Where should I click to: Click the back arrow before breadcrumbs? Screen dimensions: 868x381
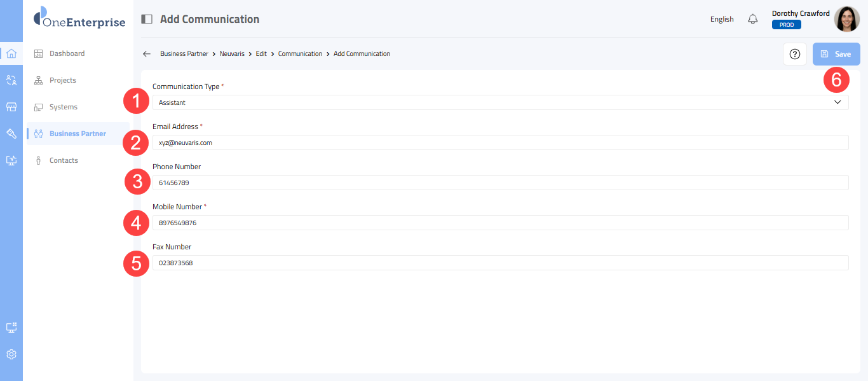coord(147,54)
